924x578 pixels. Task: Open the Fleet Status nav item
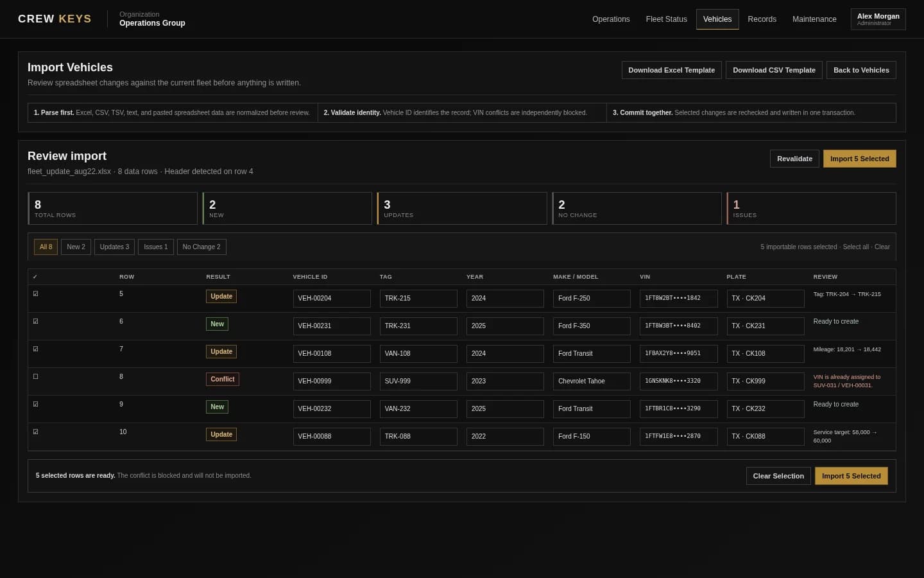click(x=666, y=19)
